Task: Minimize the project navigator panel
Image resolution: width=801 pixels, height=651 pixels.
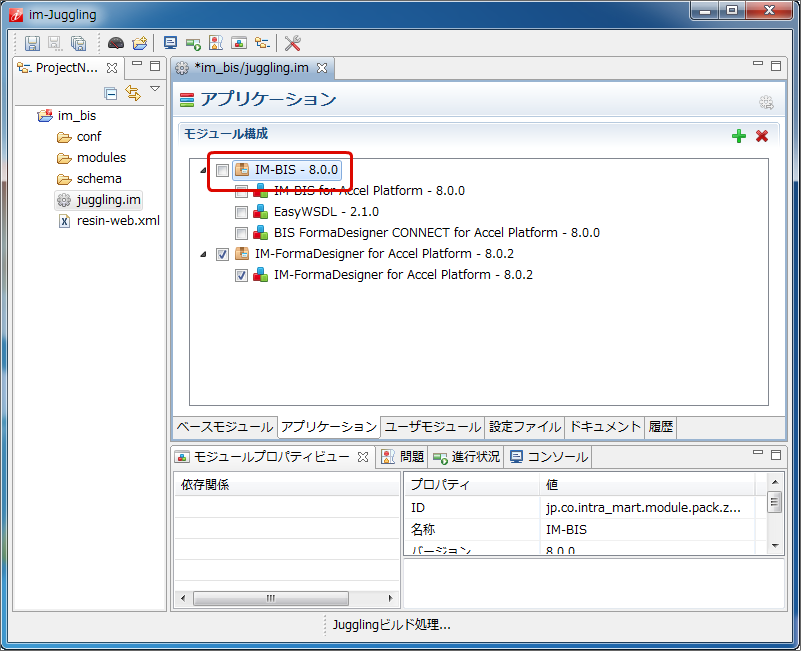Action: click(137, 64)
